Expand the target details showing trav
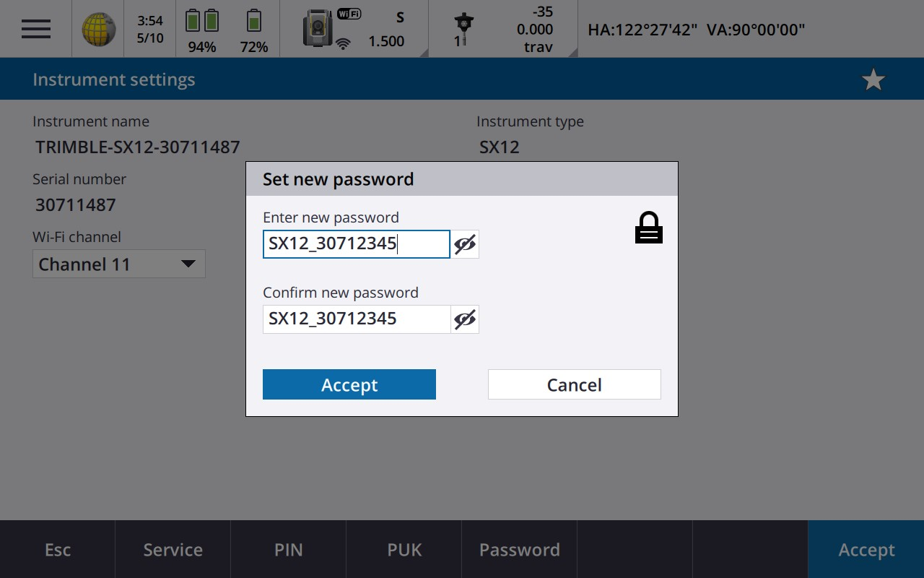Screen dimensions: 924x578 (535, 29)
